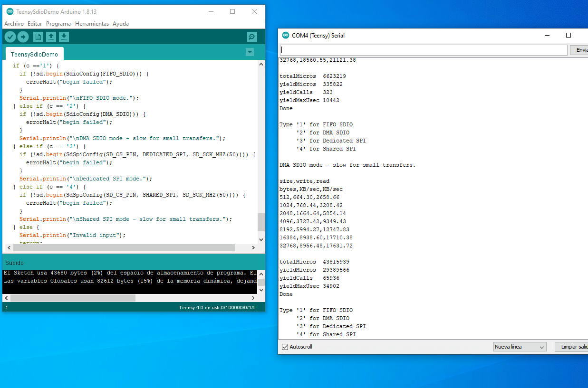Click the console horizontal scrollbar thumb
Screen dimensions: 588x388
click(x=73, y=298)
